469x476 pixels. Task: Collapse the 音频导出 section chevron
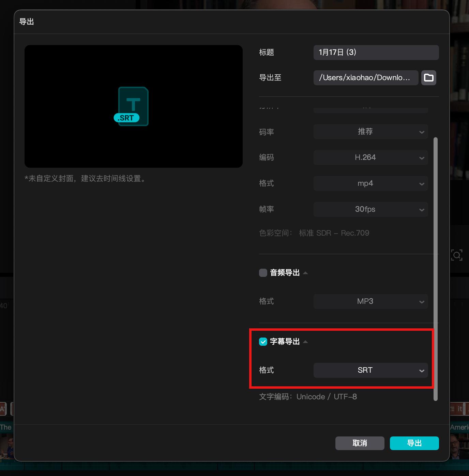(306, 273)
